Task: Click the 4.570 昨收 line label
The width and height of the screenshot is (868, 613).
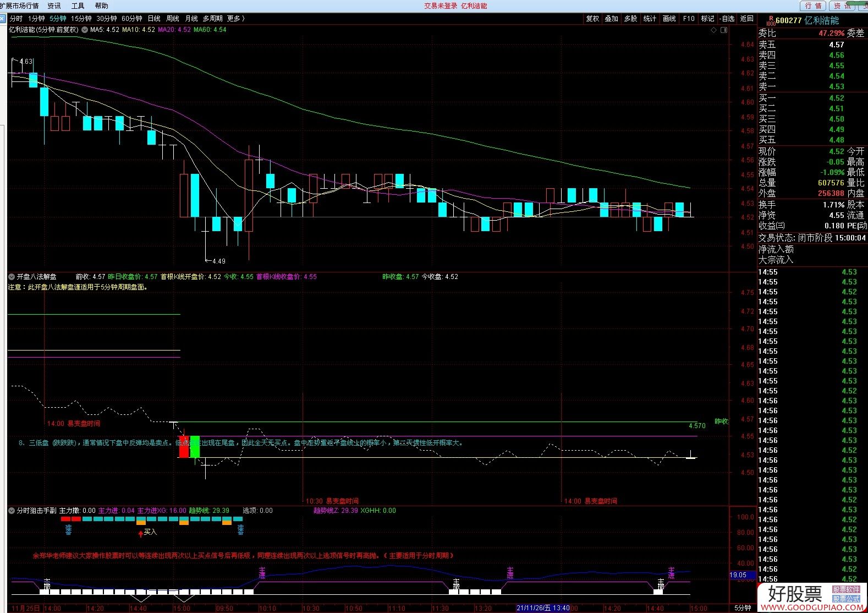Action: coord(697,426)
